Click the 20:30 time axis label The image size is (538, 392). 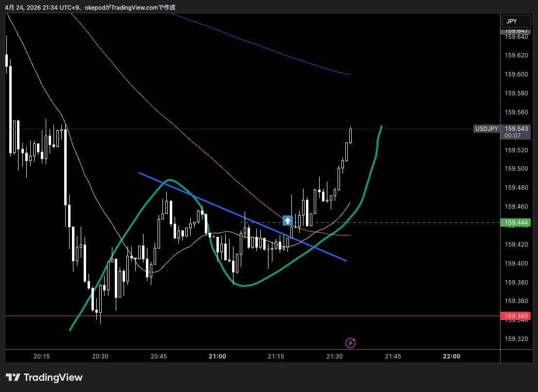(100, 356)
